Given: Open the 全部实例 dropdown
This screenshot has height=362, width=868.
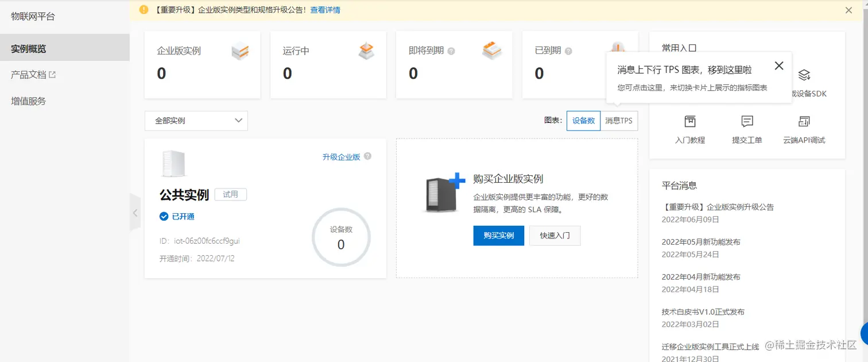Looking at the screenshot, I should coord(196,121).
